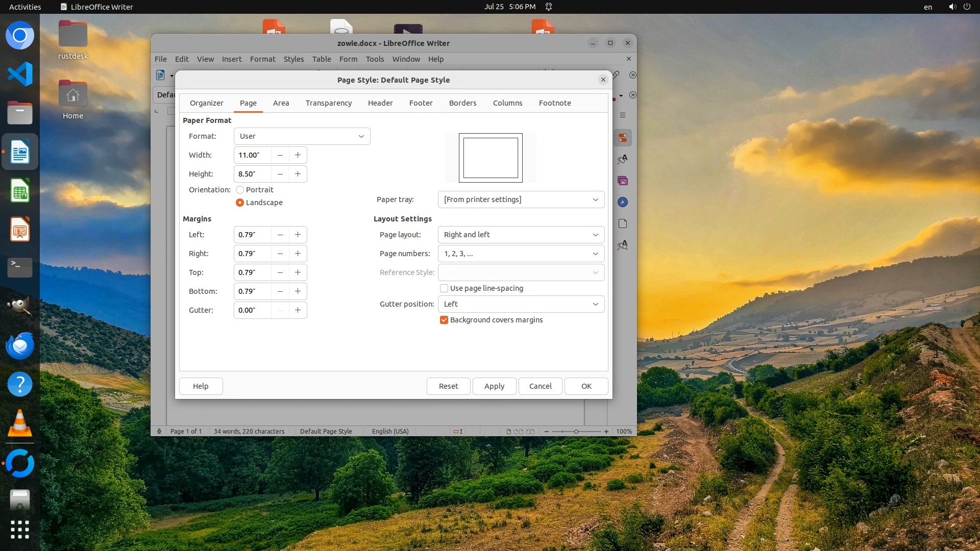The height and width of the screenshot is (551, 980).
Task: Open the Gutter position dropdown
Action: pos(521,304)
